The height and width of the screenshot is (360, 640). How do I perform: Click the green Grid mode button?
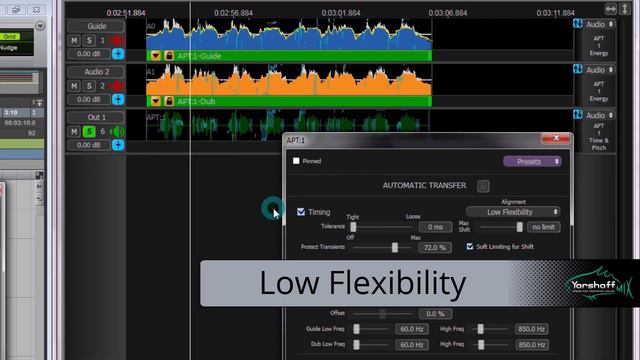coord(10,36)
